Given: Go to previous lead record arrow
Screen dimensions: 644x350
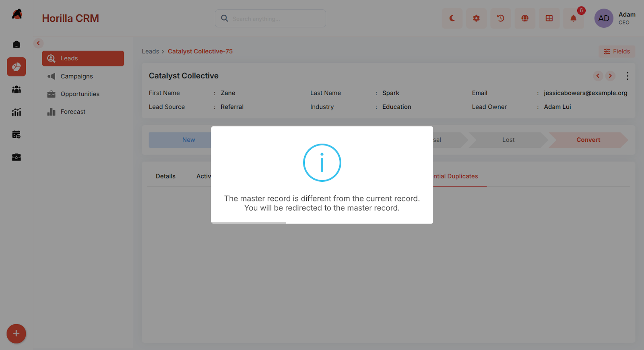Looking at the screenshot, I should coord(598,76).
